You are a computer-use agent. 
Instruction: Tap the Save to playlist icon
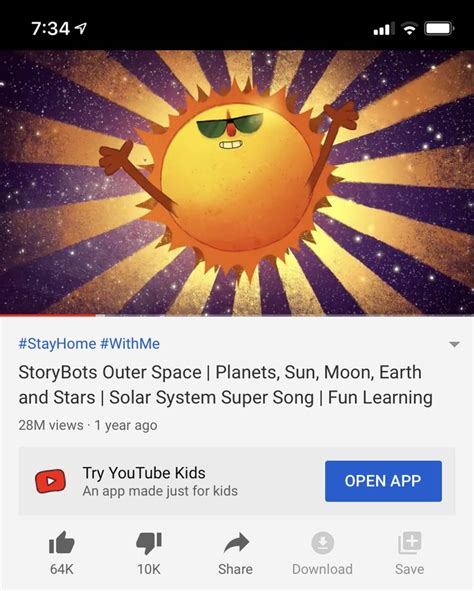pyautogui.click(x=410, y=543)
